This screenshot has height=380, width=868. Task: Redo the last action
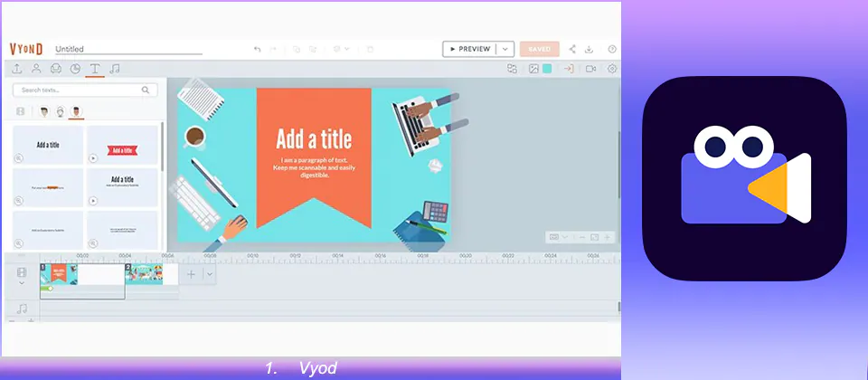click(273, 49)
